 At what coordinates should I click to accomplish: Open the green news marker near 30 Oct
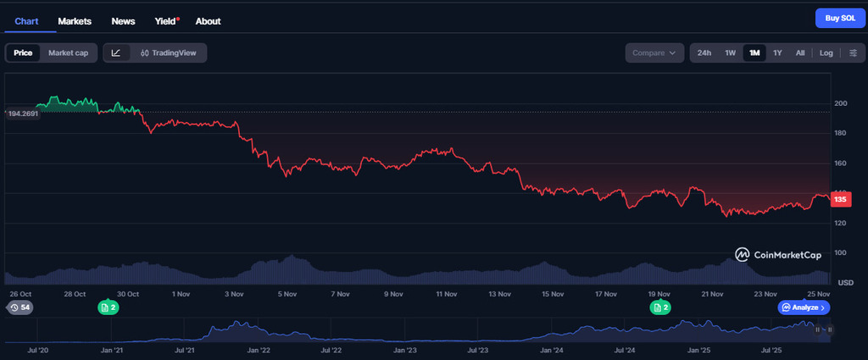coord(108,307)
